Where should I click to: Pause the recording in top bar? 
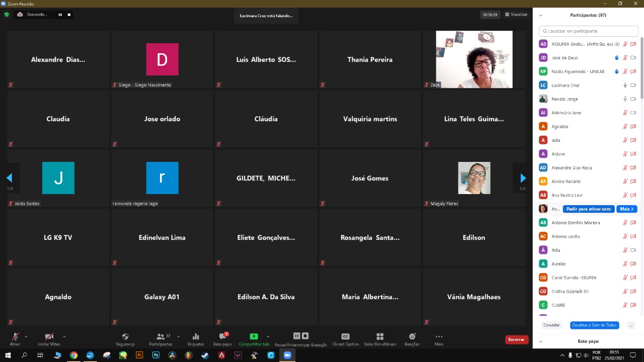pyautogui.click(x=60, y=15)
